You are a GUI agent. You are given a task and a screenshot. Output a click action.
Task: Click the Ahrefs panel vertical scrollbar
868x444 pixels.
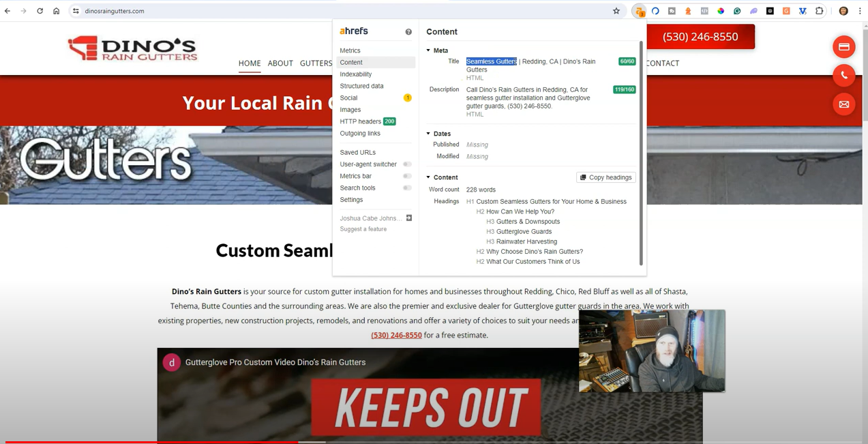click(x=641, y=153)
